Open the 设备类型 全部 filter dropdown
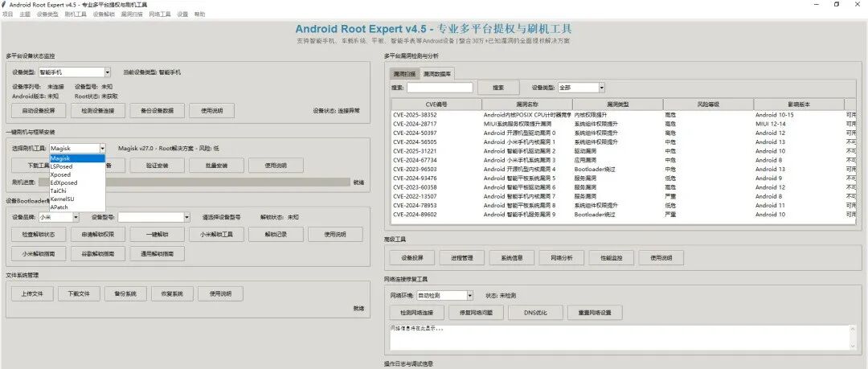The width and height of the screenshot is (868, 369). [x=602, y=88]
